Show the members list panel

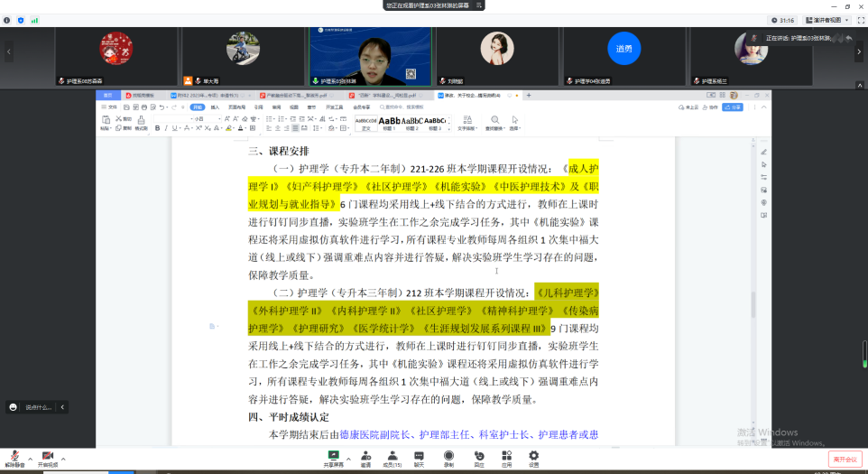pyautogui.click(x=392, y=456)
